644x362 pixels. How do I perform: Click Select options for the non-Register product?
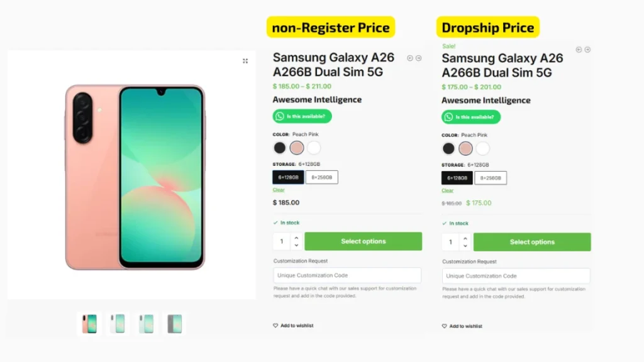coord(364,241)
